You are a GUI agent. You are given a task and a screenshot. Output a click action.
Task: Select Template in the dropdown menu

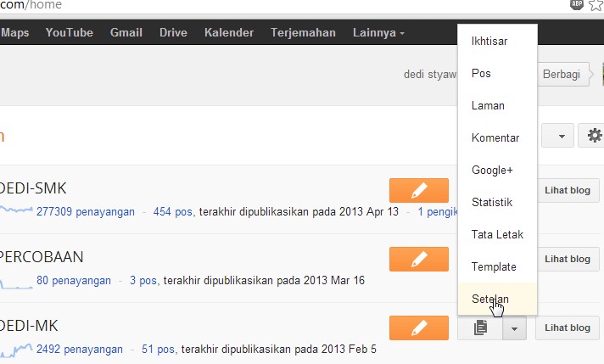pos(498,266)
